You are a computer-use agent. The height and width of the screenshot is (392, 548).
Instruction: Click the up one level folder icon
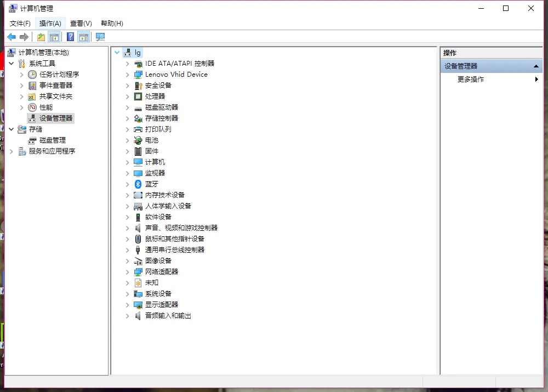point(40,37)
